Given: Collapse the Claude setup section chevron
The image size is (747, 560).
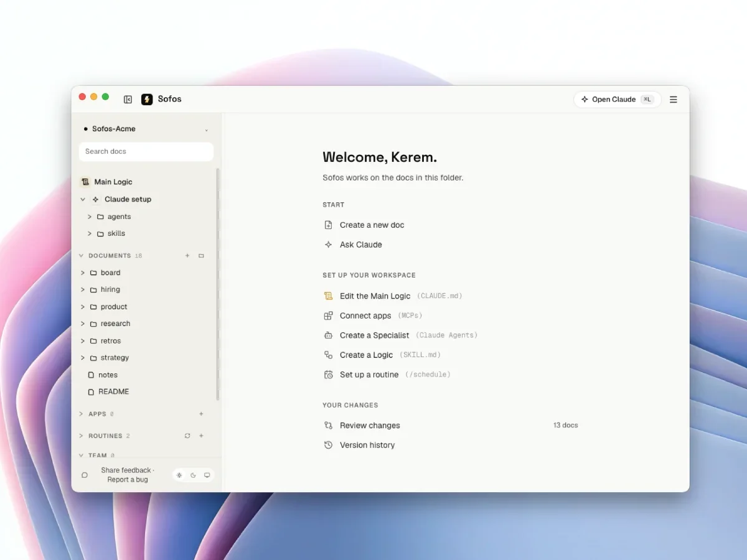Looking at the screenshot, I should 83,199.
